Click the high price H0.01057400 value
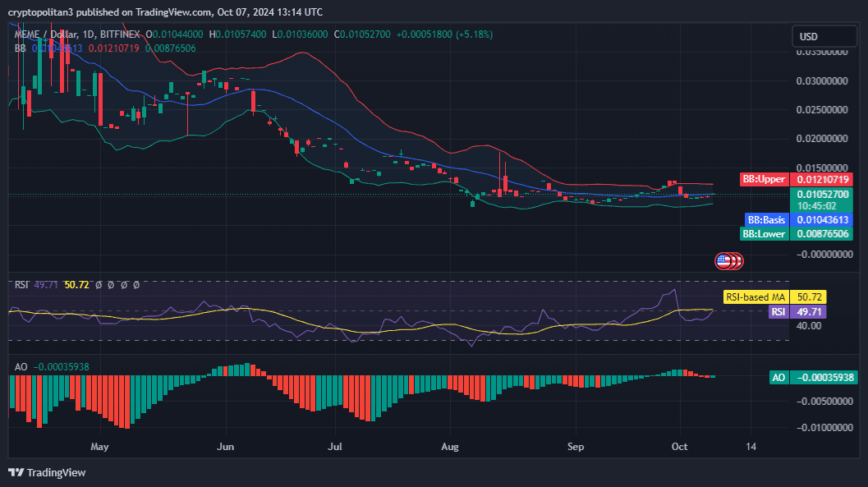 pos(237,34)
